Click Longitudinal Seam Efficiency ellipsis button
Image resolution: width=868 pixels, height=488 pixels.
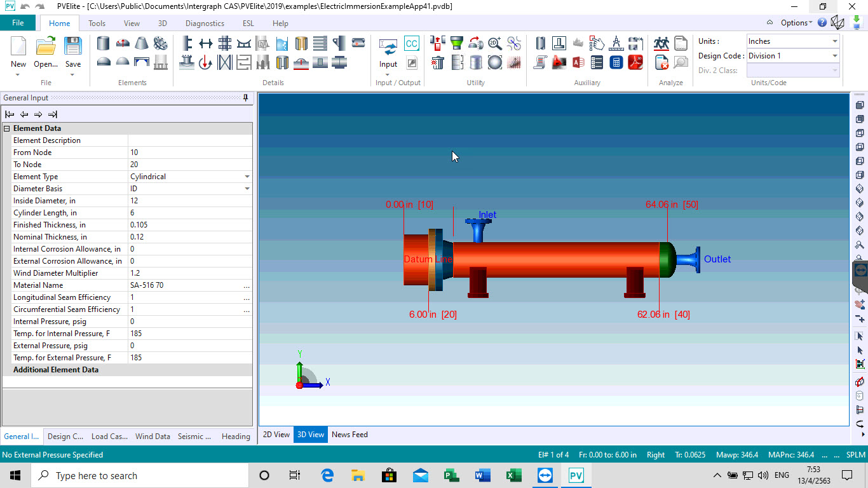point(247,297)
